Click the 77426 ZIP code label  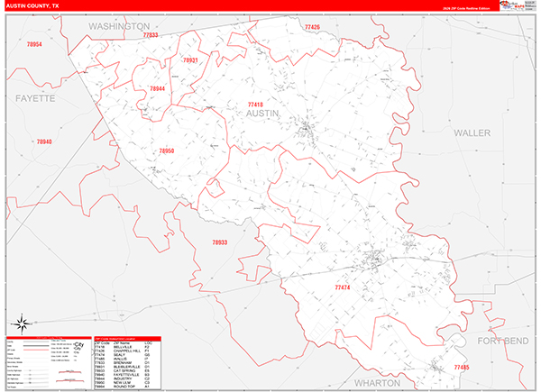pyautogui.click(x=312, y=27)
